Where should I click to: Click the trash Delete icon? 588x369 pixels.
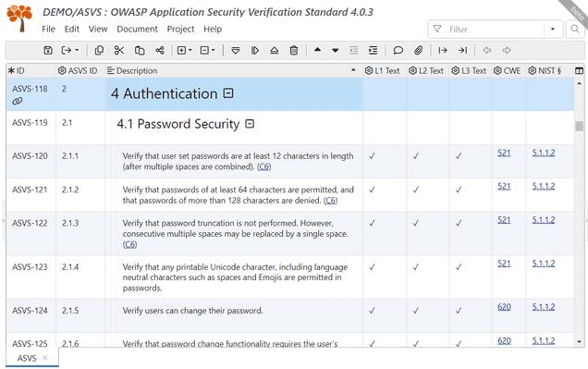click(x=294, y=50)
